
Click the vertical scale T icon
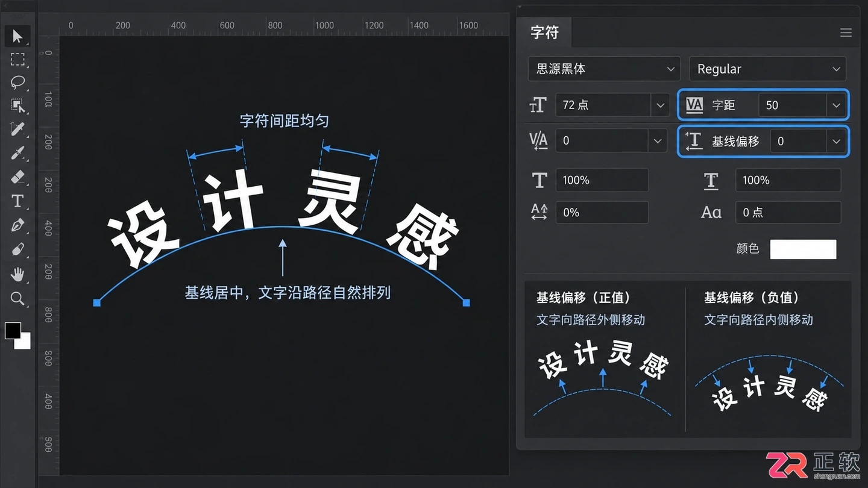point(539,180)
